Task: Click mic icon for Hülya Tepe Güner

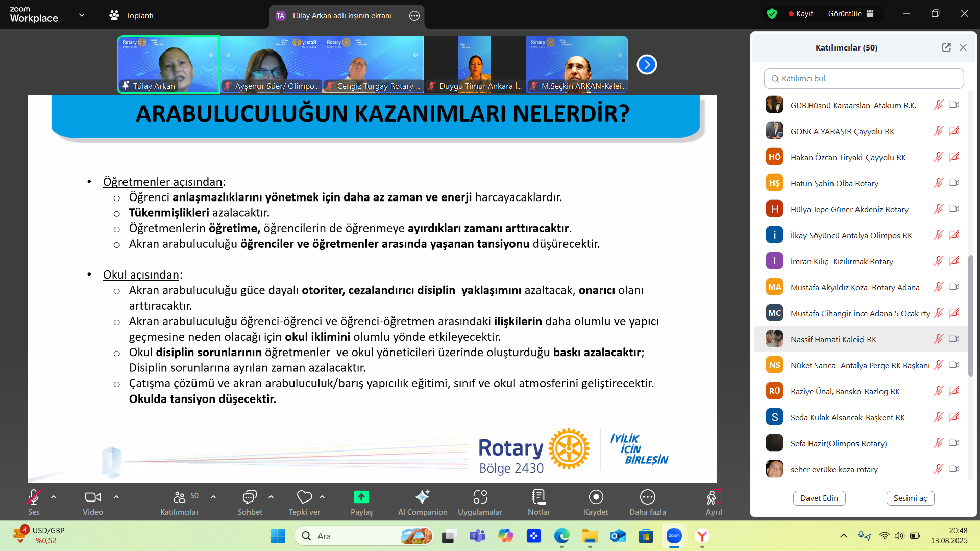Action: [x=938, y=209]
